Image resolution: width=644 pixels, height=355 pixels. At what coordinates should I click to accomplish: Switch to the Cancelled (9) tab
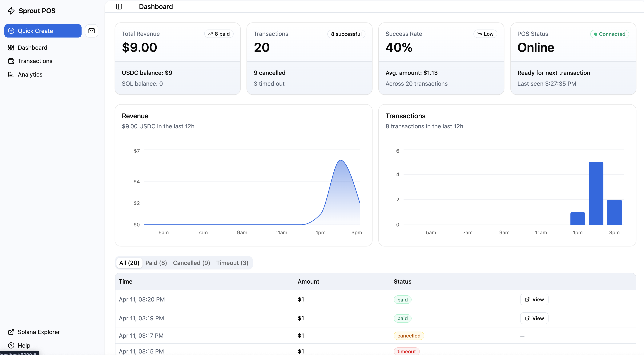click(x=191, y=263)
